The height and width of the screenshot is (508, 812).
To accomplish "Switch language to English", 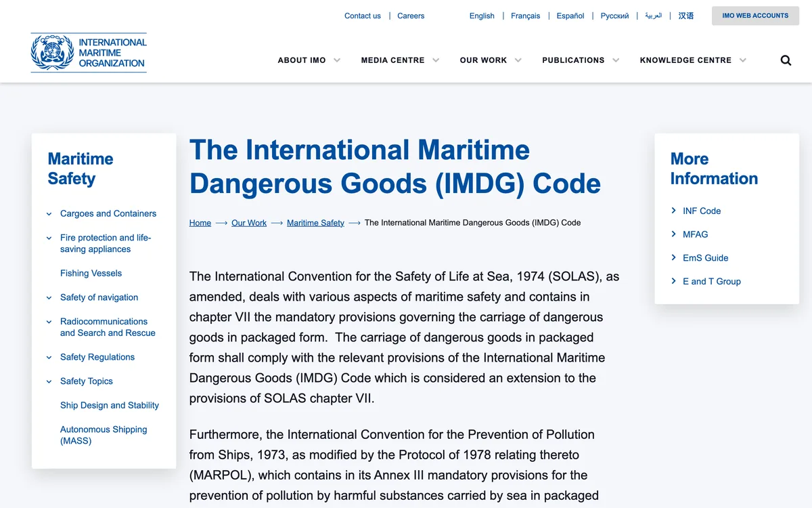I will [482, 16].
